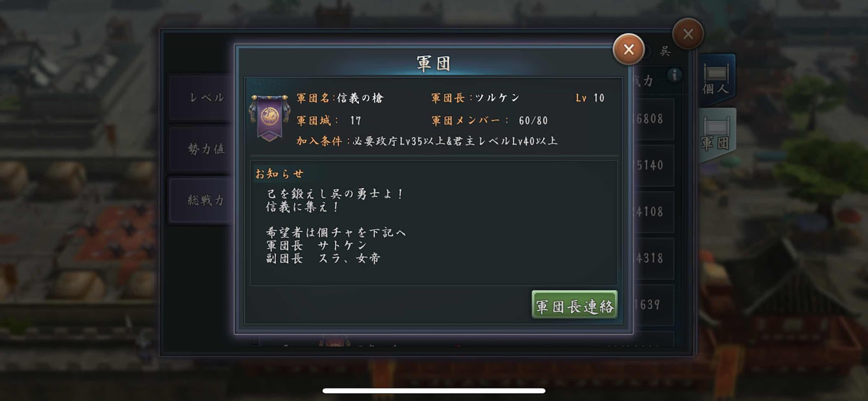868x401 pixels.
Task: Tap the お知らせ notice text panel
Action: pyautogui.click(x=433, y=222)
